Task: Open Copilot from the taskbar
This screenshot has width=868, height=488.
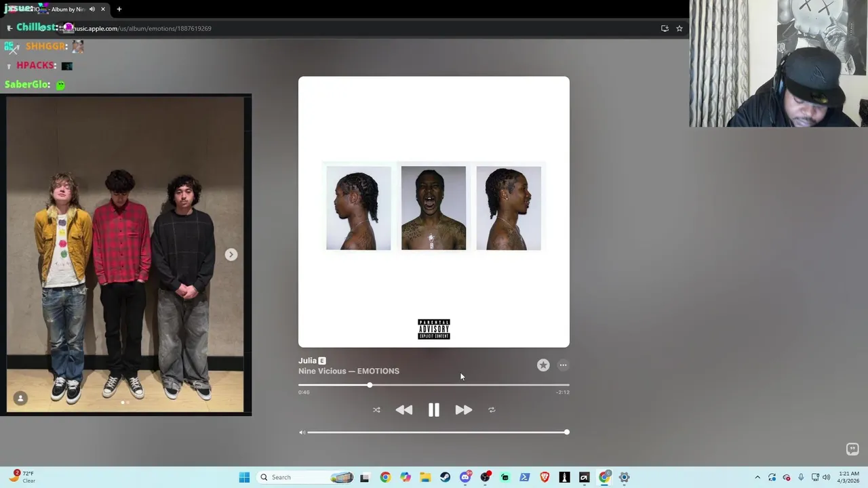Action: point(406,477)
